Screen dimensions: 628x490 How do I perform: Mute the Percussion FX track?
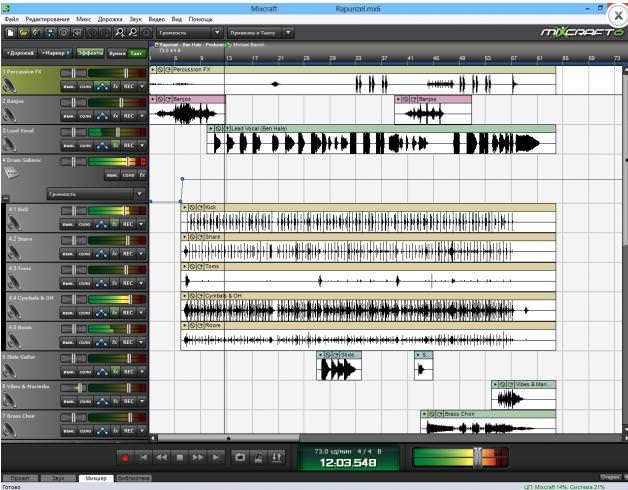pyautogui.click(x=69, y=86)
